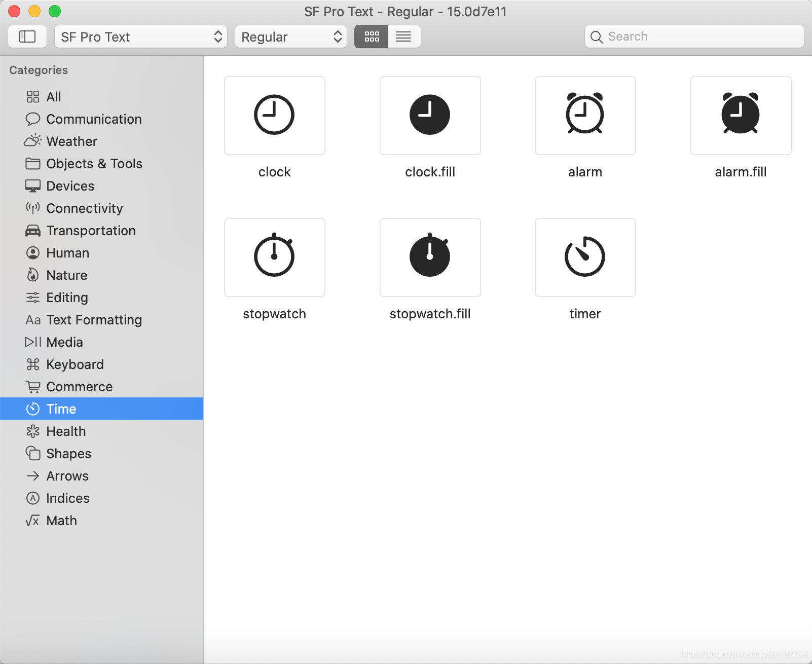This screenshot has height=664, width=812.
Task: Click inside the Search field
Action: tap(674, 36)
